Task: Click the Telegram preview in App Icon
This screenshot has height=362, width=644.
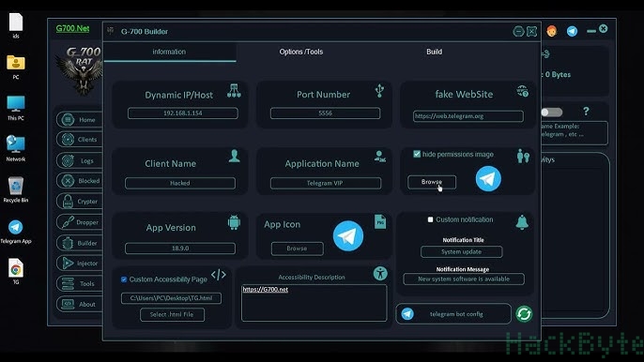Action: pos(348,236)
